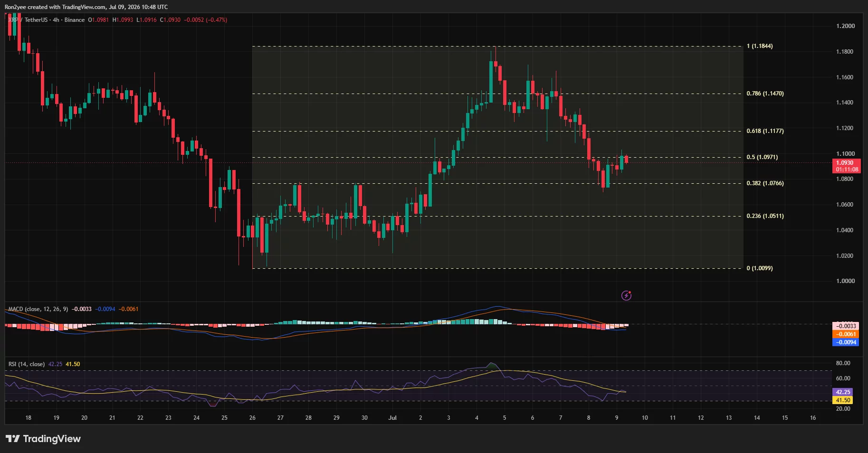Viewport: 868px width, 453px height.
Task: Click the candle high value H1.0993
Action: 123,20
